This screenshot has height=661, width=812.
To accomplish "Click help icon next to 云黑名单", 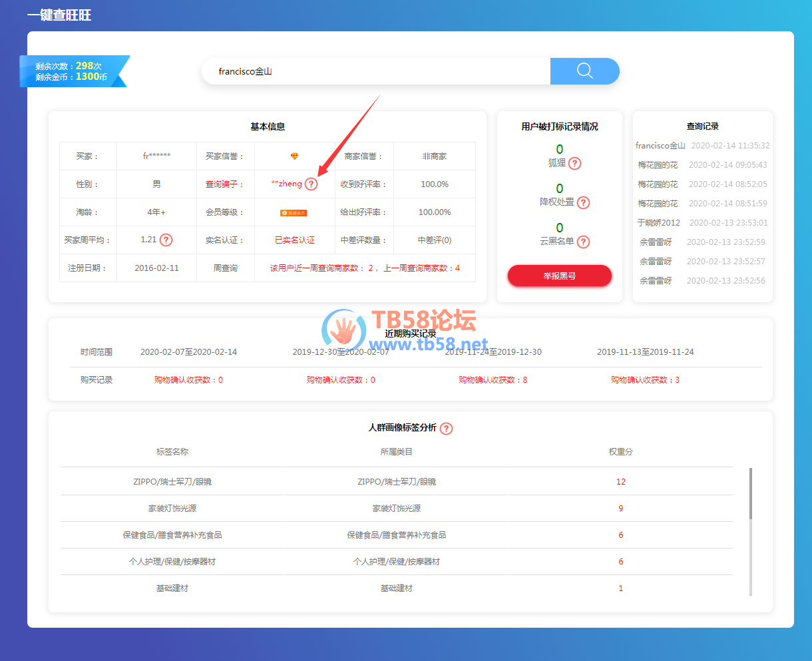I will [x=583, y=242].
